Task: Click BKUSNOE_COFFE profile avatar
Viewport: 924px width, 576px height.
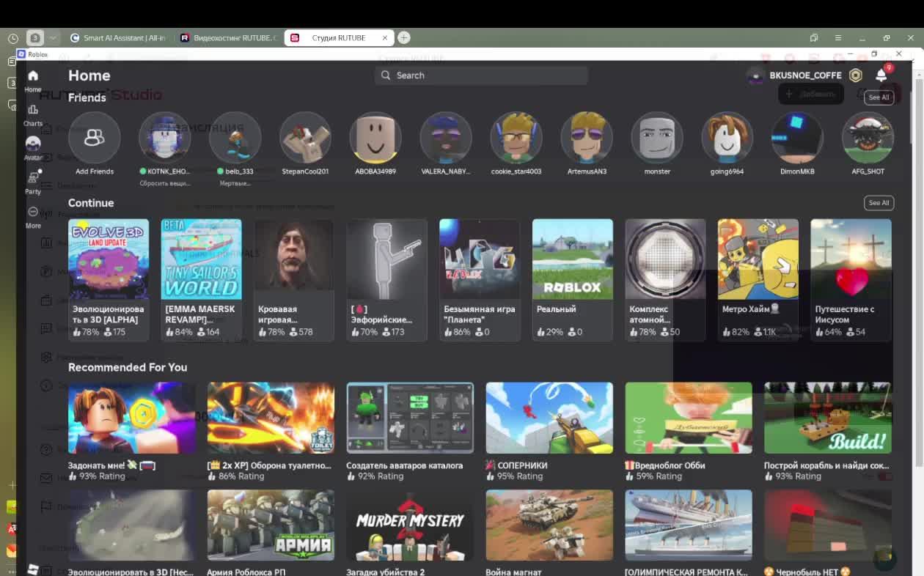Action: (755, 75)
